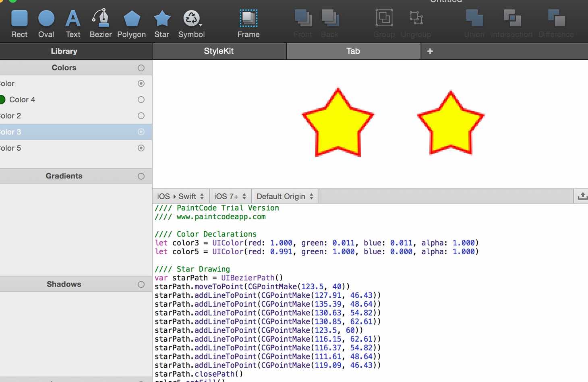
Task: Click the export code icon
Action: pyautogui.click(x=582, y=196)
